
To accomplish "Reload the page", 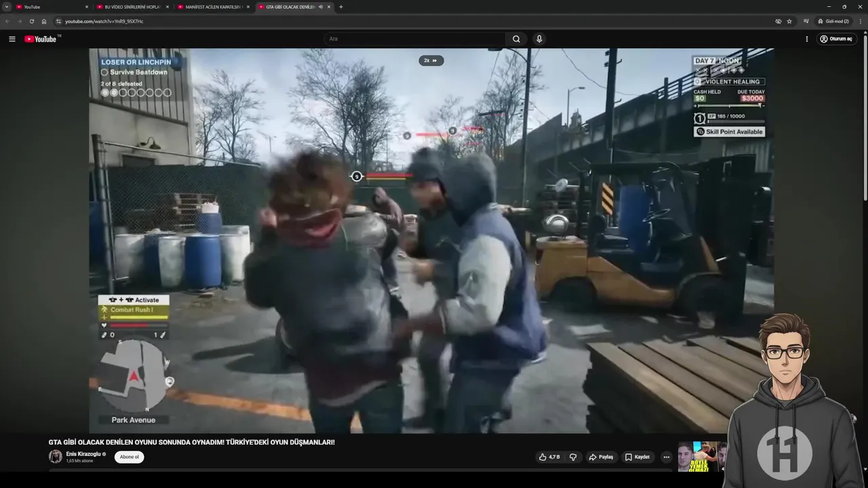I will tap(31, 21).
